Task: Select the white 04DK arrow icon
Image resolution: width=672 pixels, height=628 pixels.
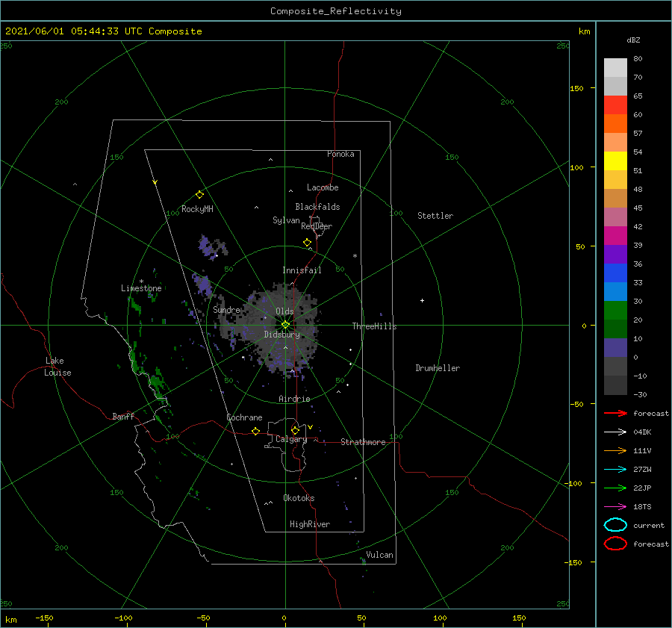Action: coord(615,432)
